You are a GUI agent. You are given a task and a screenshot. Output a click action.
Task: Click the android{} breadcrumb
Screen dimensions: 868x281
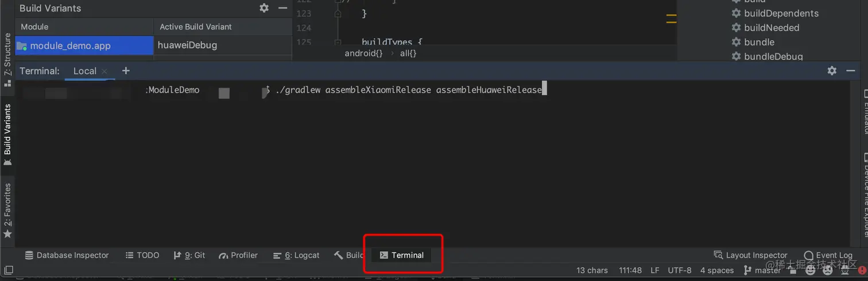point(363,53)
